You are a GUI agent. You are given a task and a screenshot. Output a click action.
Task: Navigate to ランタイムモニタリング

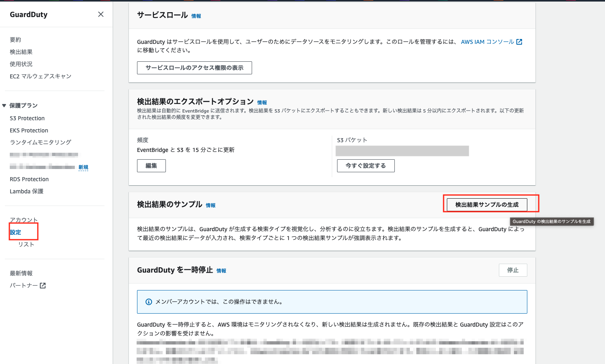41,142
